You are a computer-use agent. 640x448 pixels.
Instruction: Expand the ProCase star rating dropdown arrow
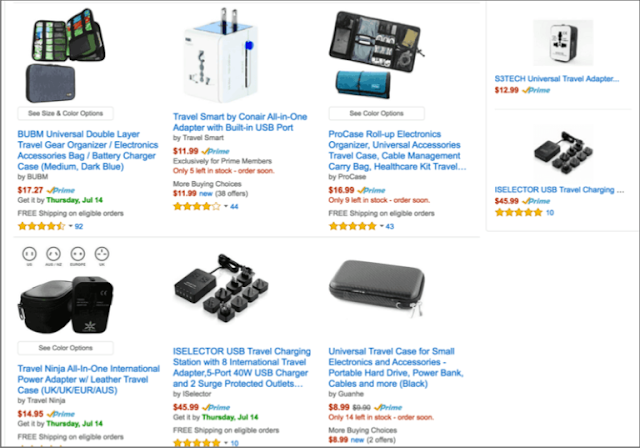click(382, 226)
